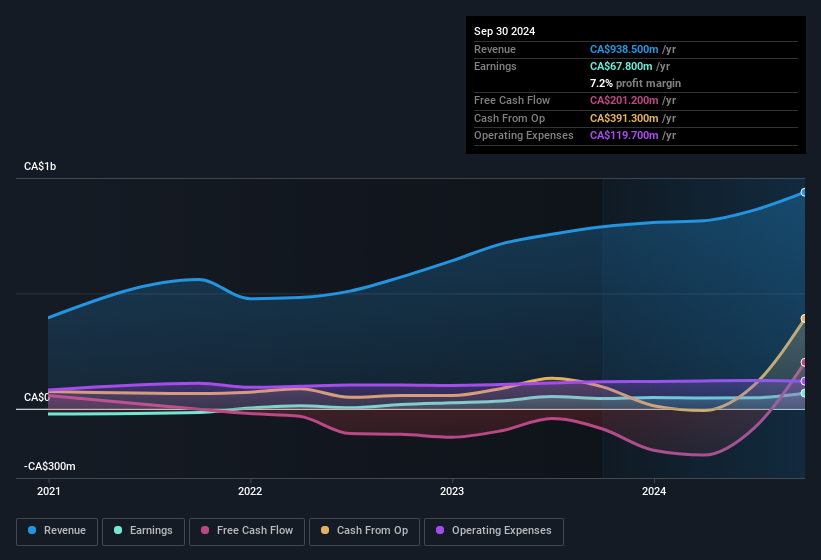Toggle the Operating Expenses legend button

pyautogui.click(x=494, y=531)
